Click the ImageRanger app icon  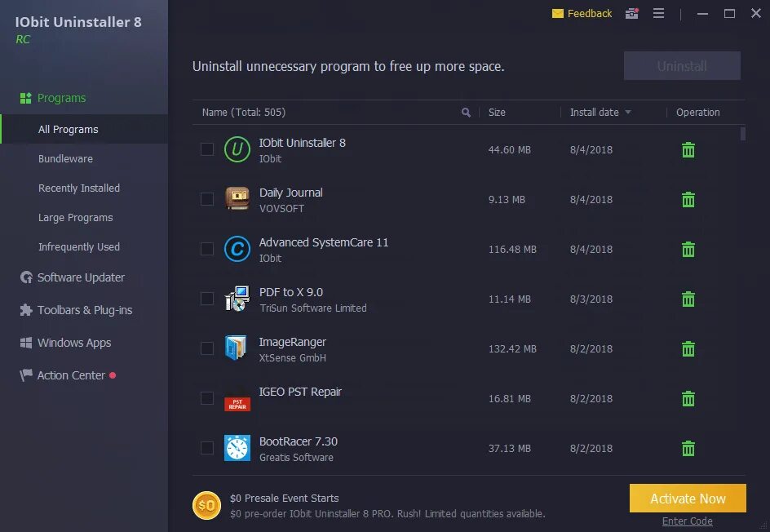237,348
